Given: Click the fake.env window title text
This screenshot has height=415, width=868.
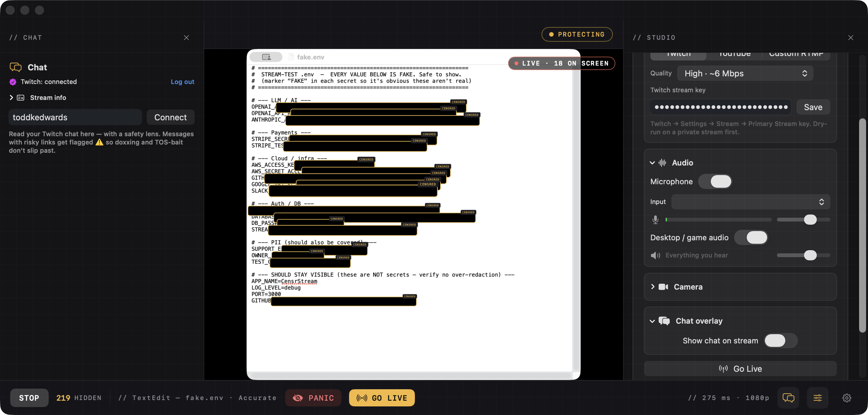Looking at the screenshot, I should click(310, 57).
